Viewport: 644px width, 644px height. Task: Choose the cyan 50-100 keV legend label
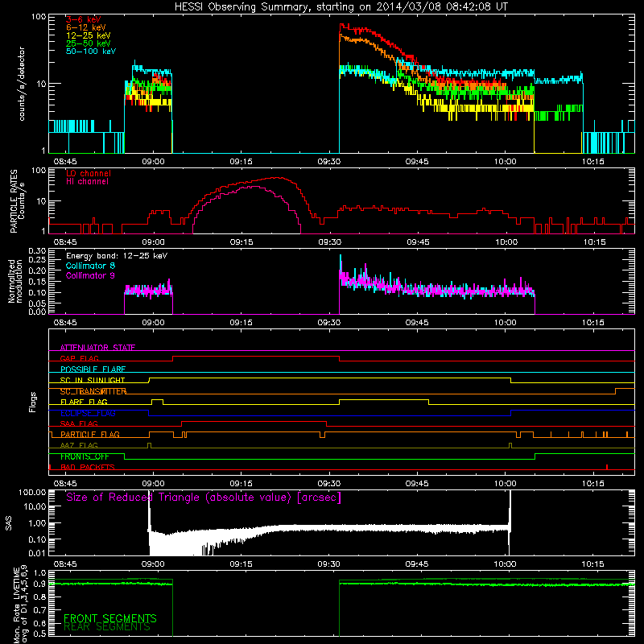91,52
